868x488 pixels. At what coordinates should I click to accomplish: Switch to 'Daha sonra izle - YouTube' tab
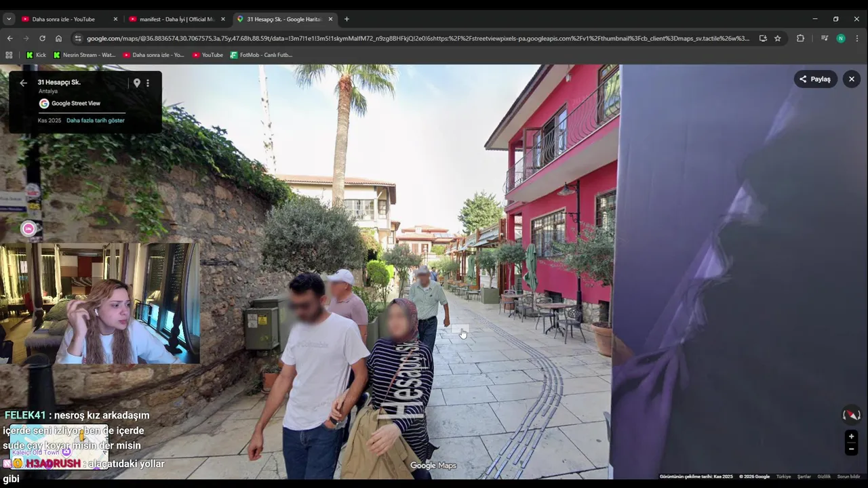pos(64,19)
